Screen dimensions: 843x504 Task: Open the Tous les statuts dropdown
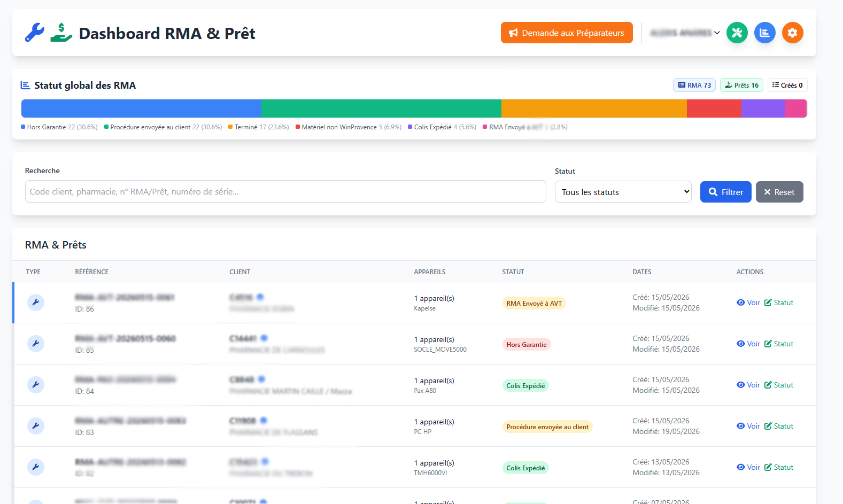(x=623, y=192)
